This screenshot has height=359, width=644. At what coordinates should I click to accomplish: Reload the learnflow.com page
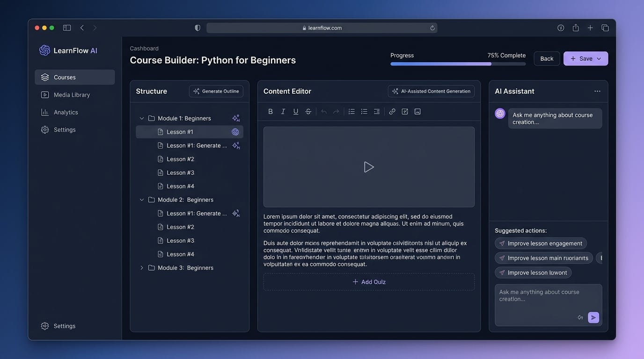tap(432, 28)
